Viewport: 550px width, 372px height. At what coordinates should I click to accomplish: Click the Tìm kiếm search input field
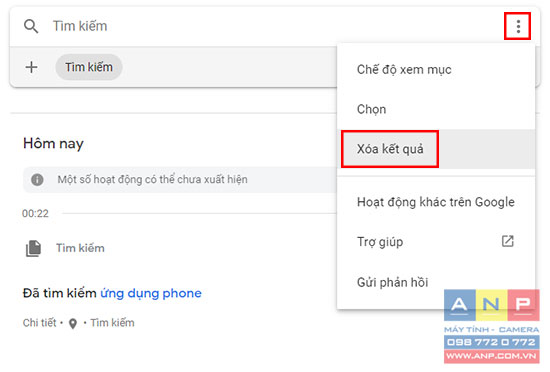(274, 26)
